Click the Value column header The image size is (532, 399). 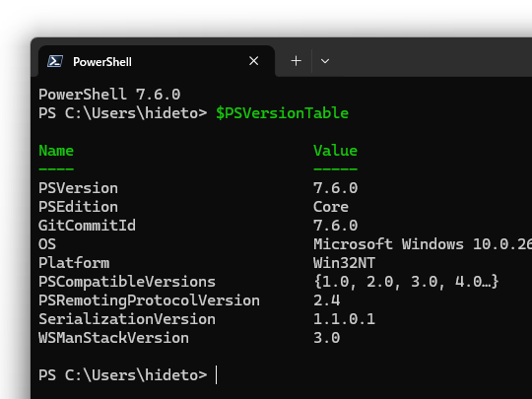click(x=335, y=151)
